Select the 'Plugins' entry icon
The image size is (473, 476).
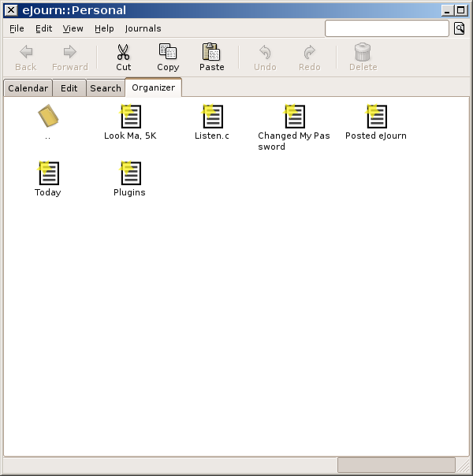point(130,173)
